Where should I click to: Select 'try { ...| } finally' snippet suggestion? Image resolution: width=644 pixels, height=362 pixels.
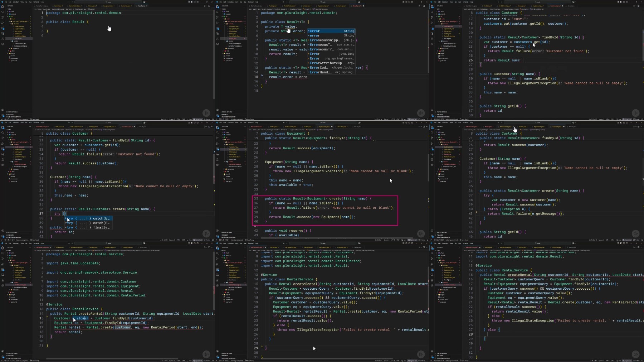tap(88, 227)
